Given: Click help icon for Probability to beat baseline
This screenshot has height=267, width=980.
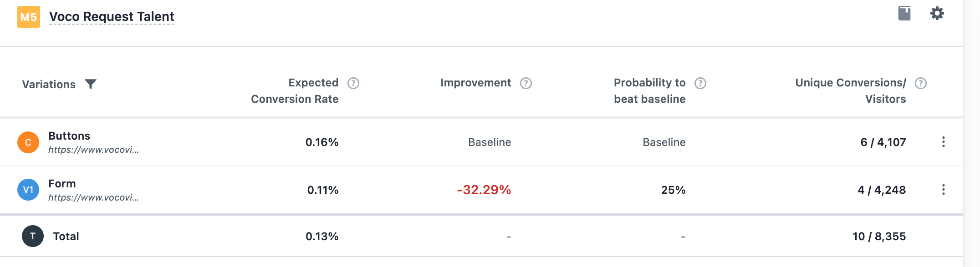Looking at the screenshot, I should click(700, 83).
